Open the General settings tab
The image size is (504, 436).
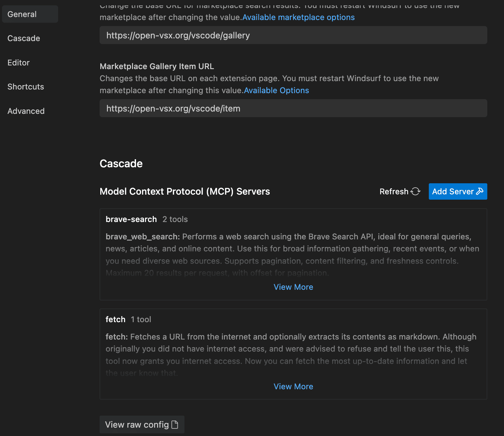(x=30, y=14)
